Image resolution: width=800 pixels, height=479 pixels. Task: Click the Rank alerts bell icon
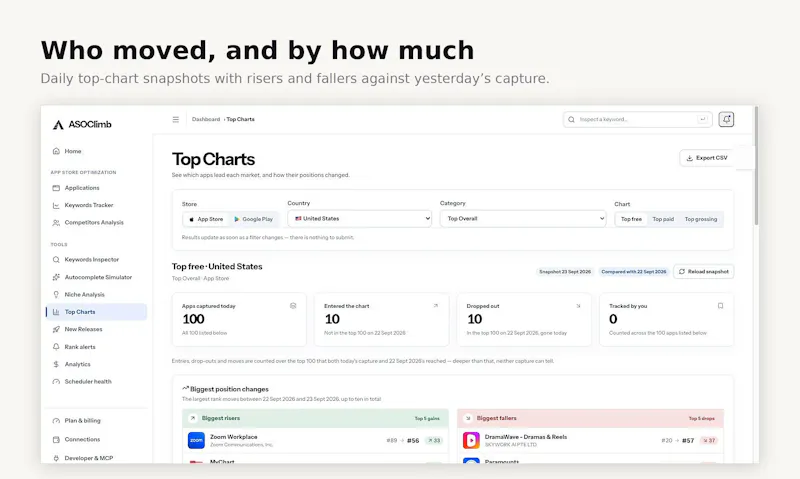click(56, 347)
